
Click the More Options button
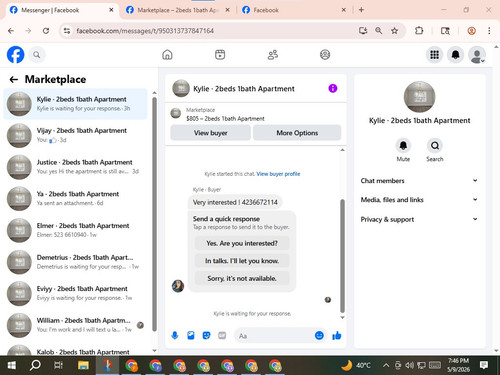tap(297, 133)
